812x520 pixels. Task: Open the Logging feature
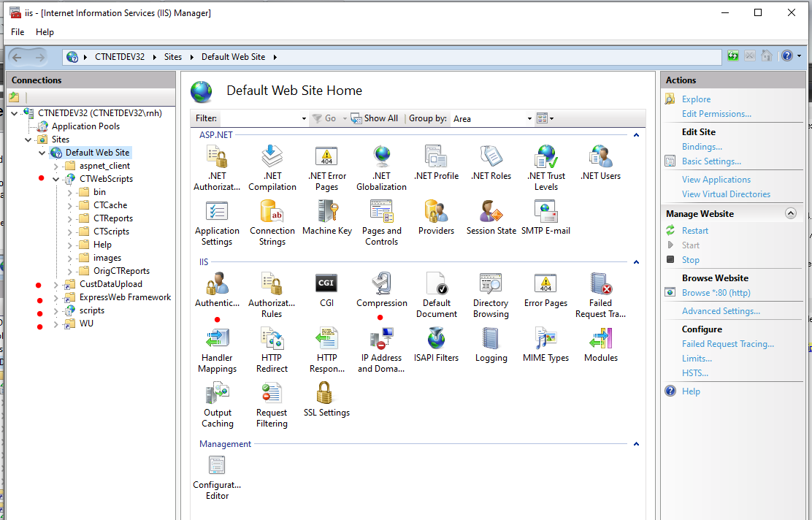(491, 345)
